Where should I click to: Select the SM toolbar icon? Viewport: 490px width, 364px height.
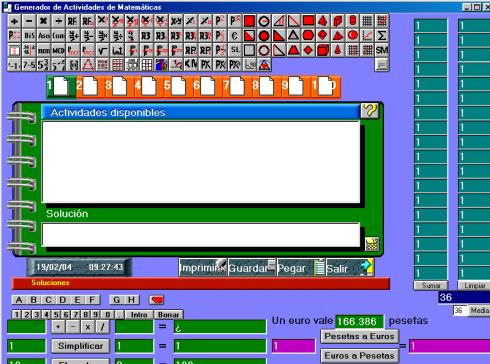click(382, 50)
